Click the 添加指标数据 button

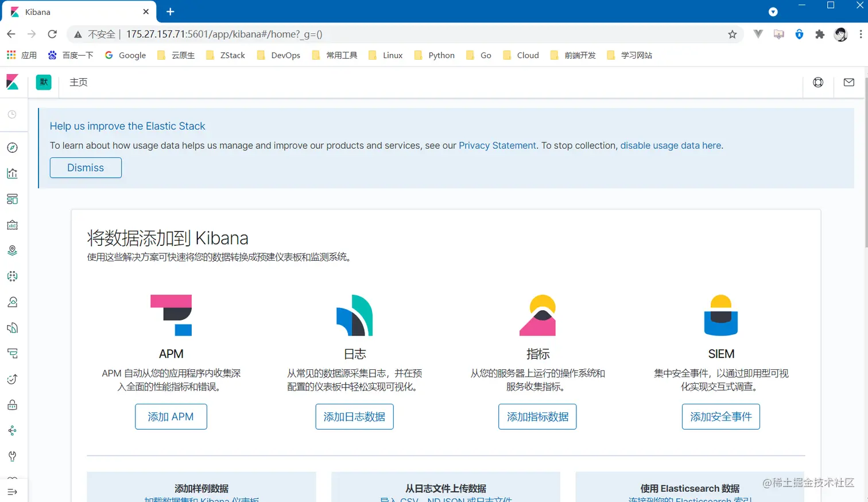[537, 416]
